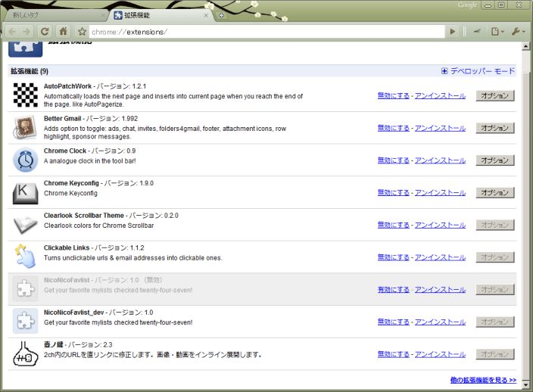533x392 pixels.
Task: Disable AutoPatchWork via 無効にする
Action: [393, 96]
